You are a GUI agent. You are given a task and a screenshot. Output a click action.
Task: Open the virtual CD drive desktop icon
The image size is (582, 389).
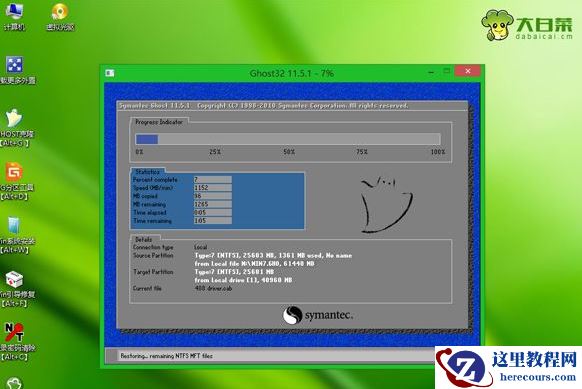click(61, 16)
